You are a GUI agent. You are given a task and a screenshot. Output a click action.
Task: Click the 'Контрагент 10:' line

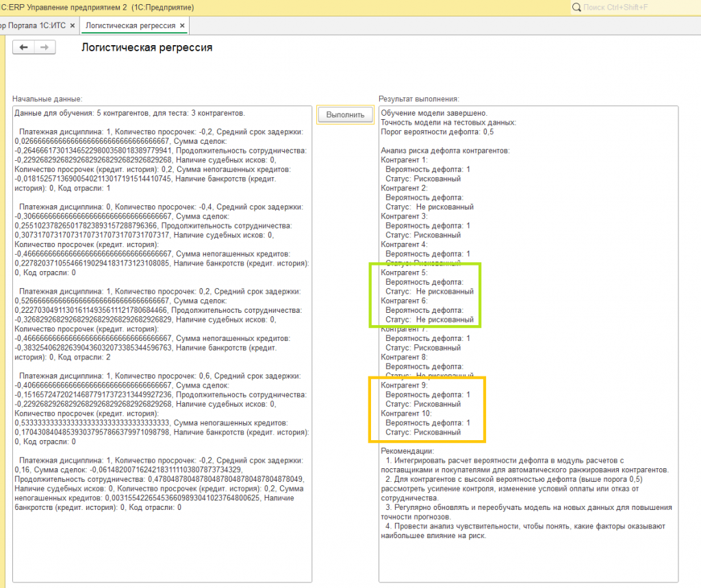[407, 413]
